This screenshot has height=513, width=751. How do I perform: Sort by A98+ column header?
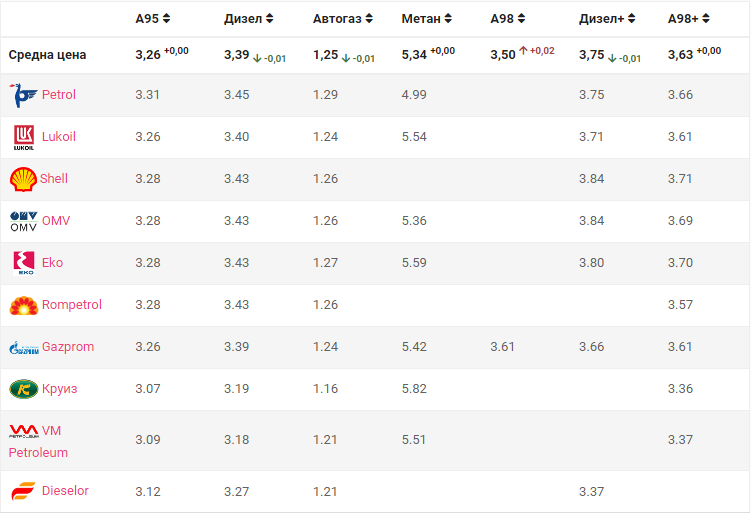pos(690,18)
